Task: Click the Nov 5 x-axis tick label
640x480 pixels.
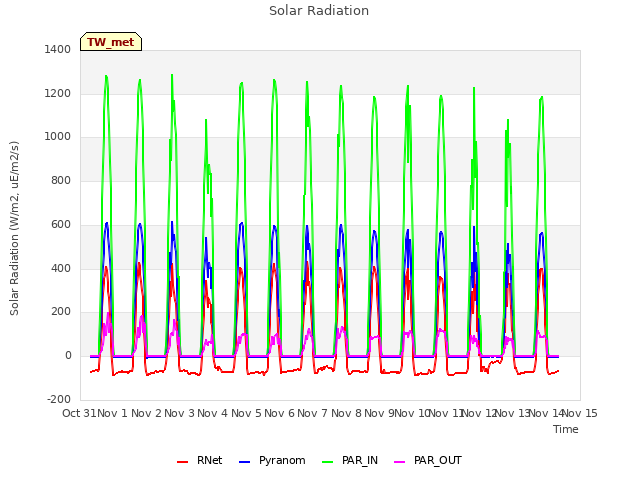Action: point(246,413)
